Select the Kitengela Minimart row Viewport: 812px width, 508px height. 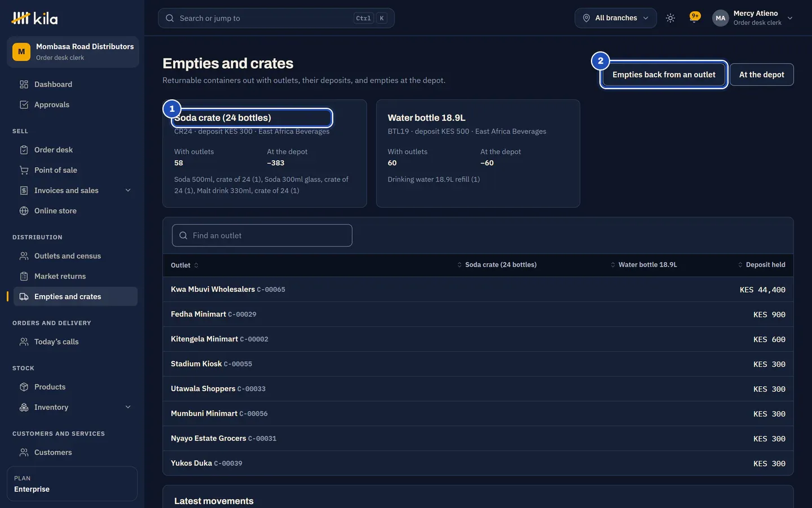(478, 339)
